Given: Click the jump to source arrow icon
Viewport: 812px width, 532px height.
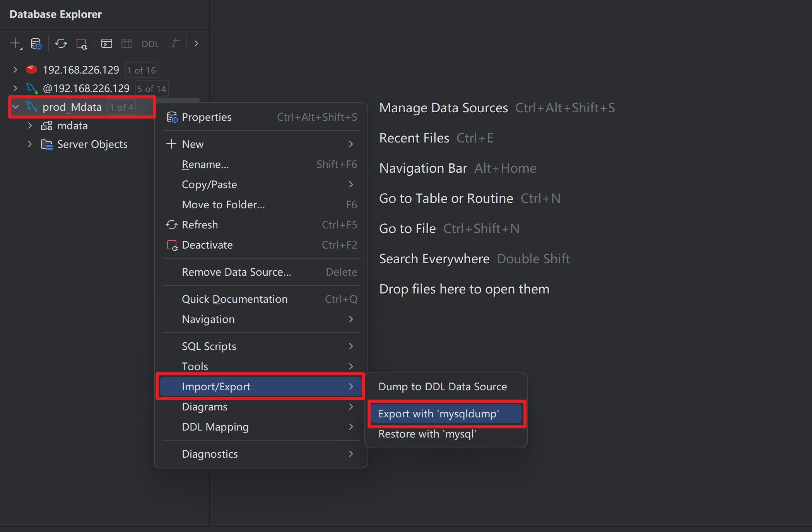Looking at the screenshot, I should click(174, 43).
